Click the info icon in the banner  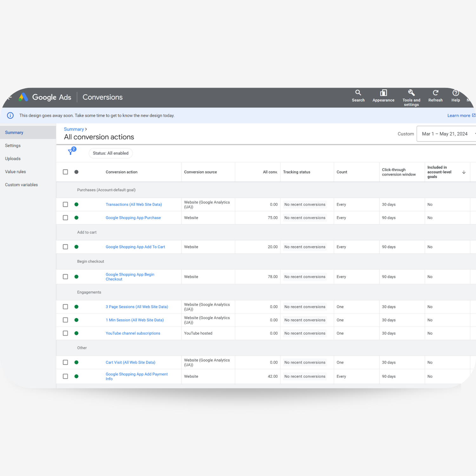click(x=10, y=116)
